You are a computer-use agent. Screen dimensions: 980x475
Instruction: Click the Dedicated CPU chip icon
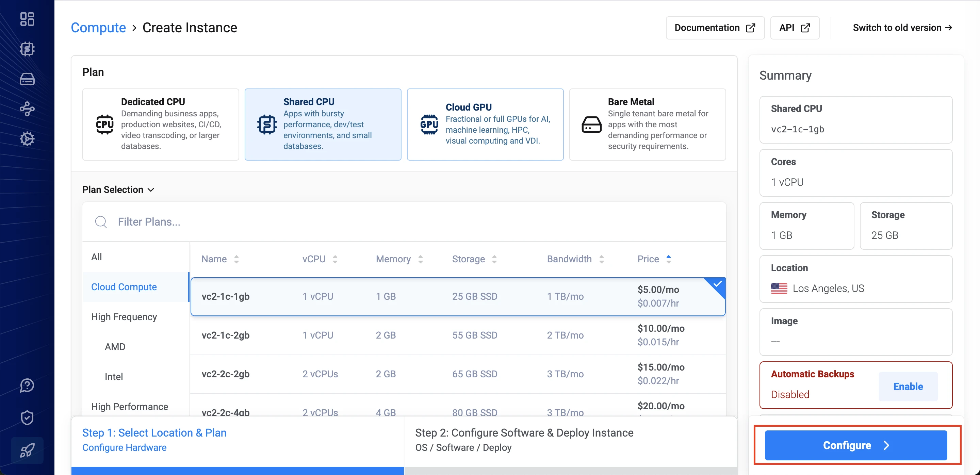(104, 124)
